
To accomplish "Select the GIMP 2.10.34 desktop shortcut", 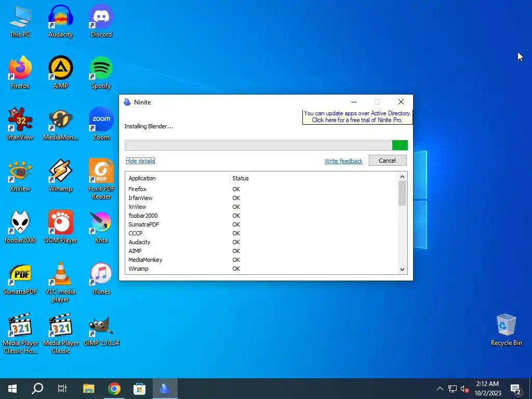I will click(x=101, y=331).
